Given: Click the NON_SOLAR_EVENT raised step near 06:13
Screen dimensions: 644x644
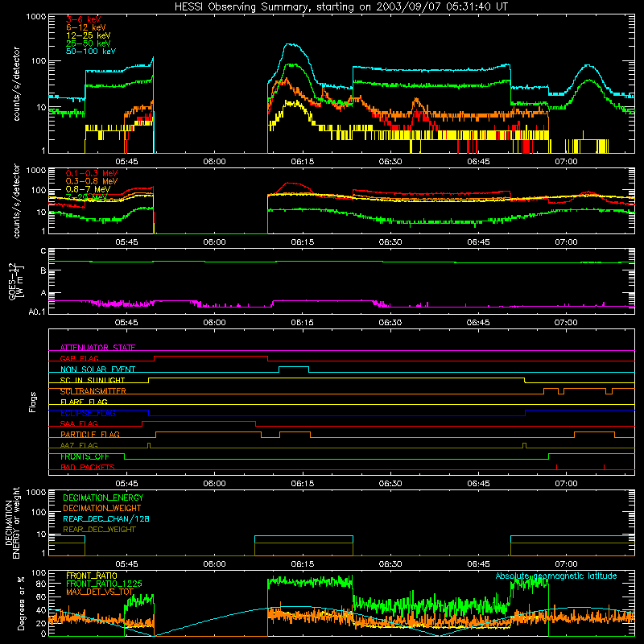Looking at the screenshot, I should pyautogui.click(x=294, y=367).
